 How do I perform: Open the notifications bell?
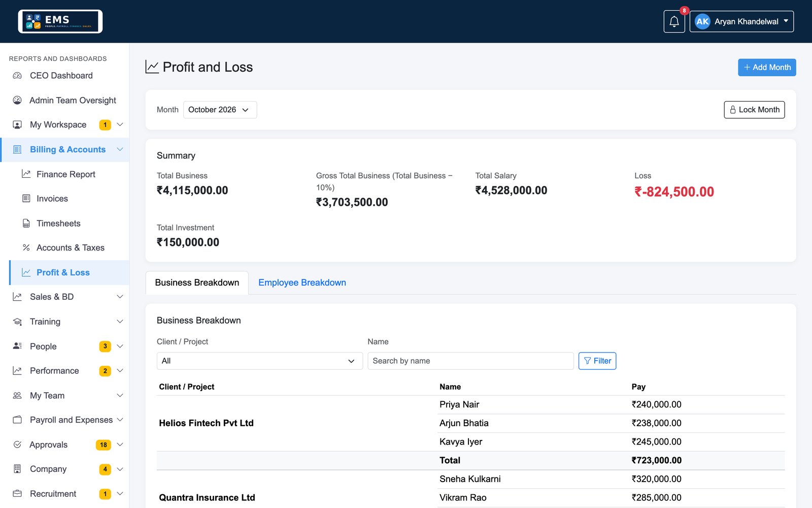tap(674, 21)
